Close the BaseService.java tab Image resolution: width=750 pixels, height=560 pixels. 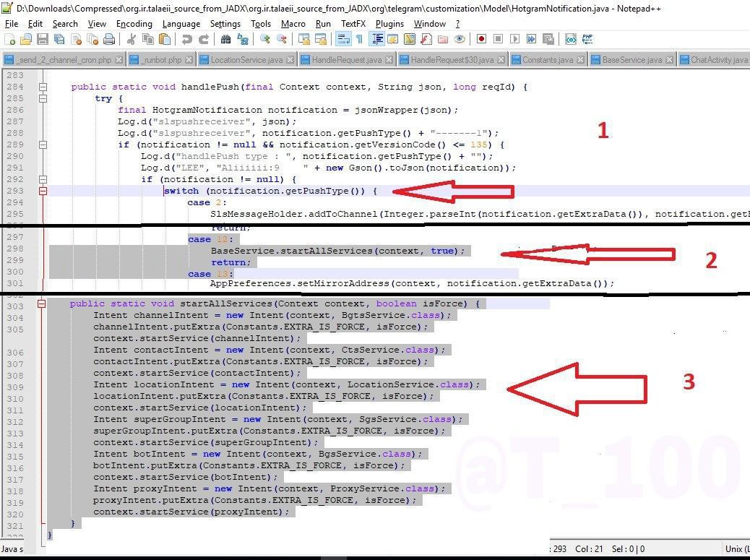[669, 60]
